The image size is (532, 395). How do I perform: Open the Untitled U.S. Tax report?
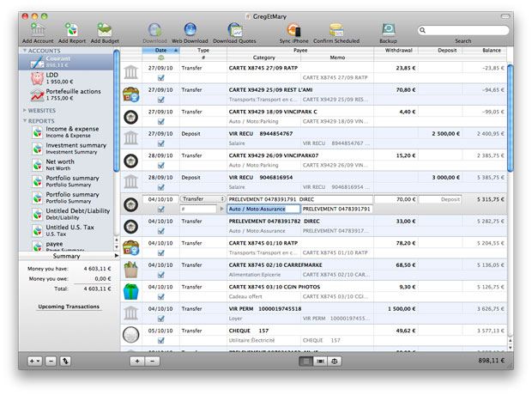point(66,230)
